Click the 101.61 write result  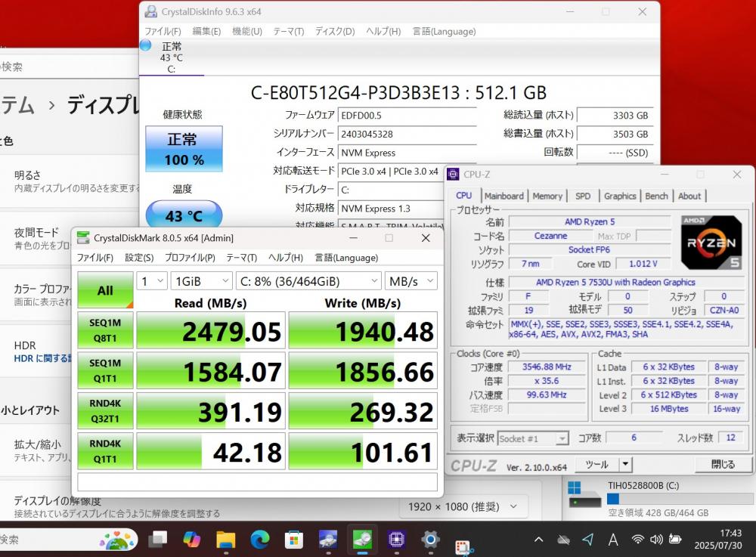point(363,451)
